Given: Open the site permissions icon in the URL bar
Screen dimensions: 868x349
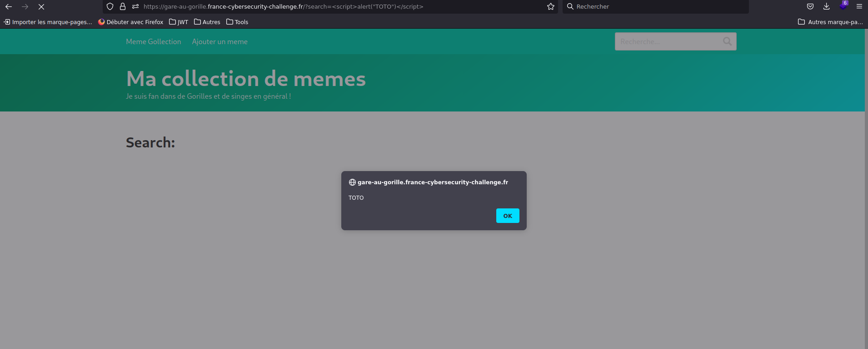Looking at the screenshot, I should 135,7.
